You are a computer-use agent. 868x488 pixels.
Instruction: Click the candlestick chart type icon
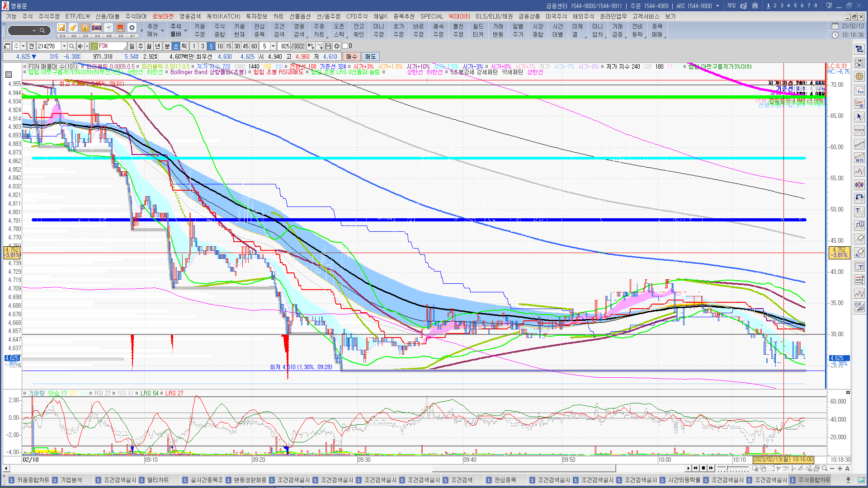coord(859,184)
